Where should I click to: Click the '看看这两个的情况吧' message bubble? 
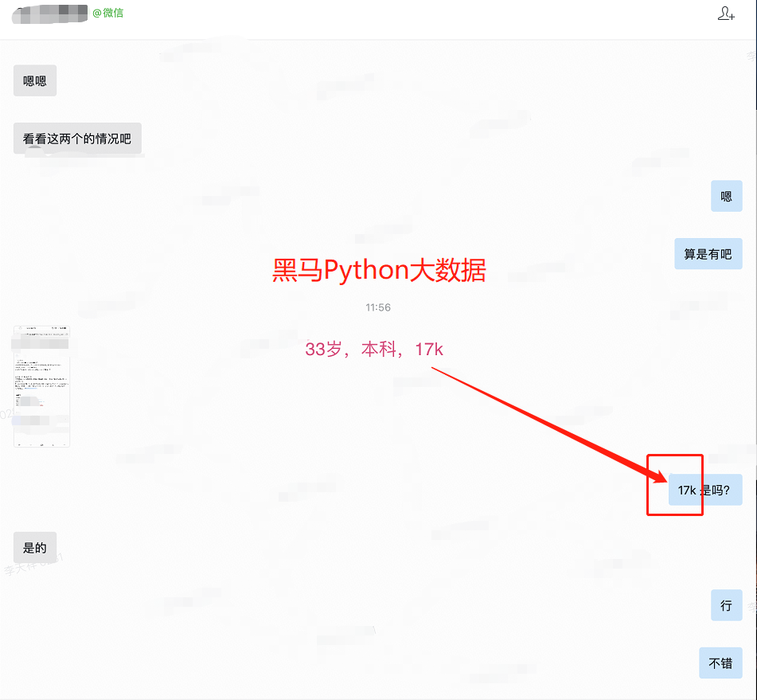click(x=77, y=139)
